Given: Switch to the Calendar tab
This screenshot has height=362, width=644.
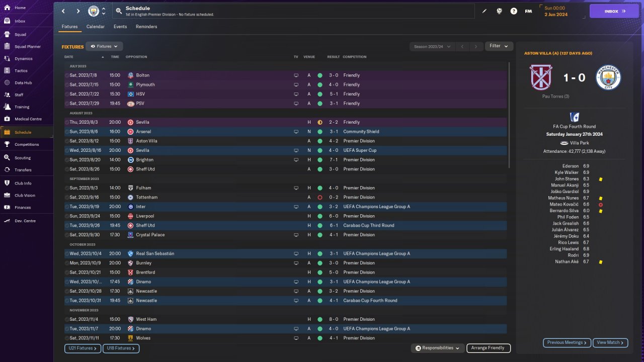Looking at the screenshot, I should point(96,27).
